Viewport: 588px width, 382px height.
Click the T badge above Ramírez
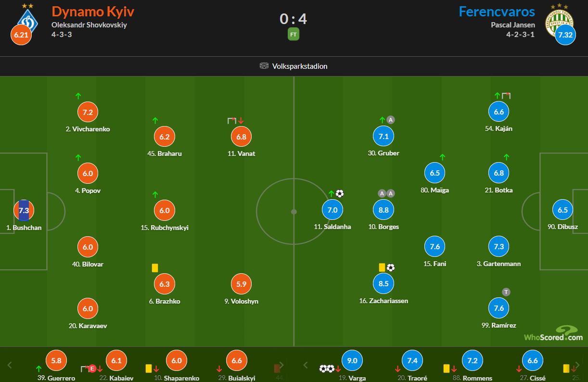[506, 292]
